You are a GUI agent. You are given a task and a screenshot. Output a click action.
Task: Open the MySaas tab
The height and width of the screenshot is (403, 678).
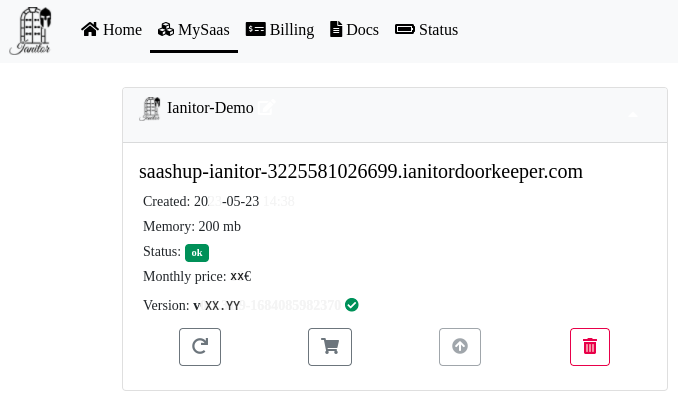coord(194,30)
